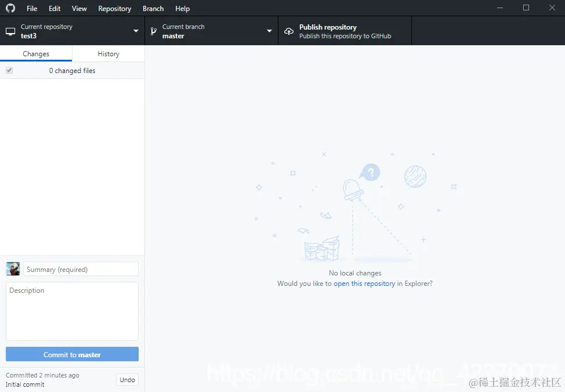Screen dimensions: 565x392
Task: Minimize the GitHub Desktop window
Action: (x=500, y=8)
